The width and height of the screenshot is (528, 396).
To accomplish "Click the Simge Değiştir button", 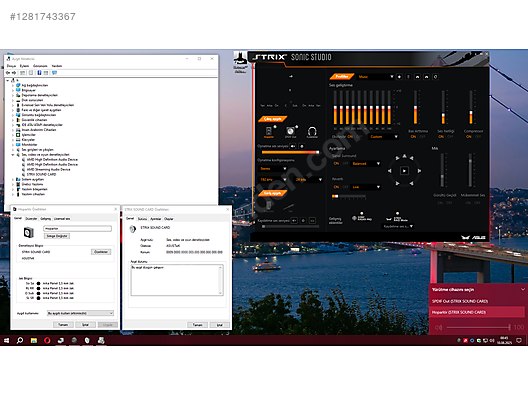I will [57, 236].
